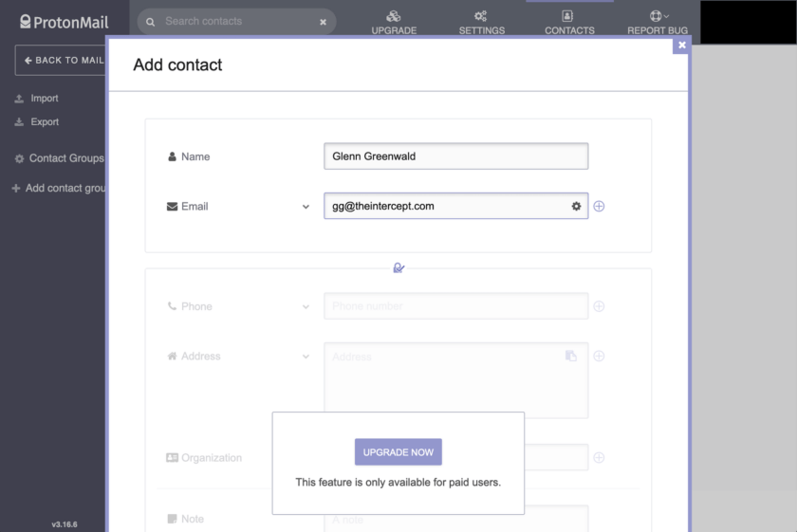The image size is (797, 532).
Task: Click the Contacts address book icon
Action: click(567, 16)
